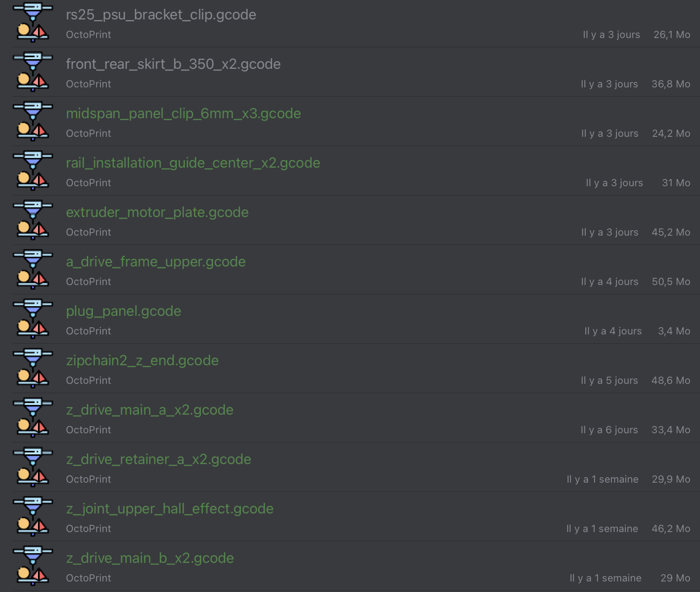
Task: Click the printer icon beside front_rear_skirt_b_350_x2.gcode
Action: pyautogui.click(x=33, y=72)
